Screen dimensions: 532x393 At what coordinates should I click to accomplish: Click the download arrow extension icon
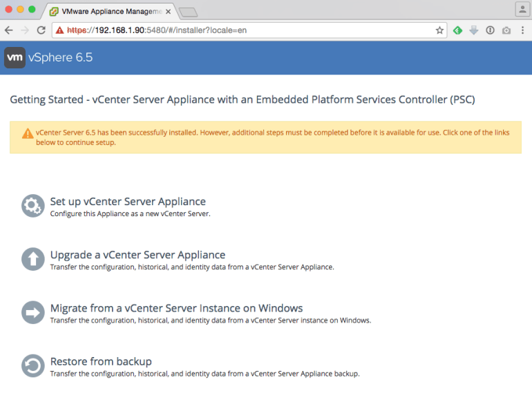click(x=474, y=30)
